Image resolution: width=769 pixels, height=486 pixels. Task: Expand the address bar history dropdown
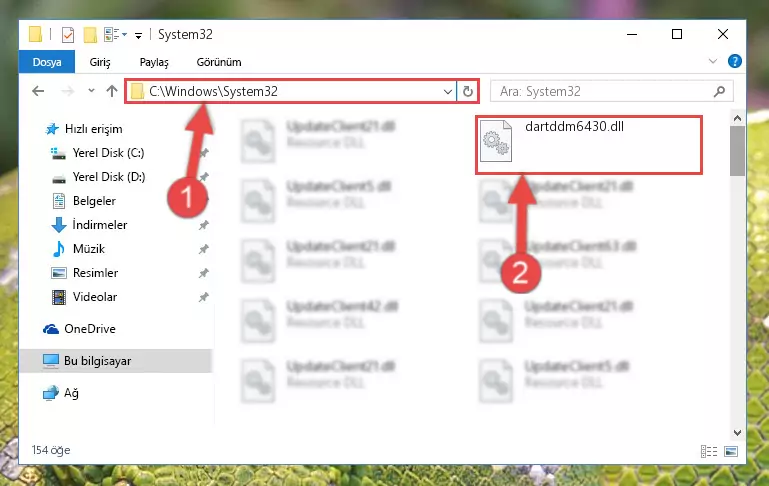(447, 92)
